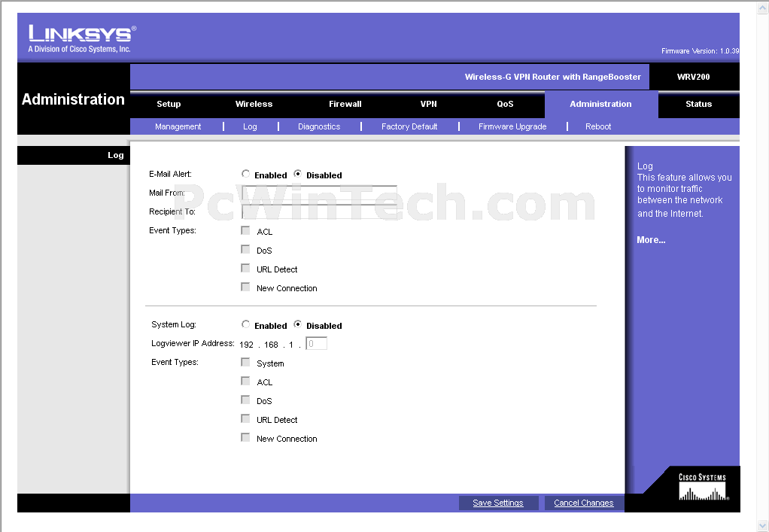769x532 pixels.
Task: Open the More... help link
Action: pyautogui.click(x=651, y=240)
